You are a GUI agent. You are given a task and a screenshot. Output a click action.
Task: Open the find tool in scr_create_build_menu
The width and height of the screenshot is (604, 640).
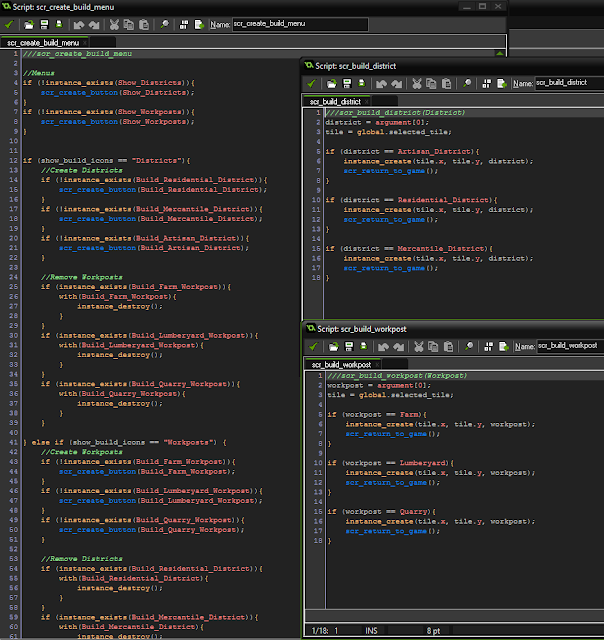163,23
